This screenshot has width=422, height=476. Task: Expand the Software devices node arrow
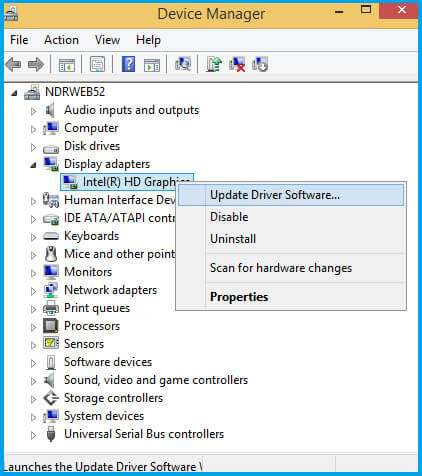(x=33, y=363)
